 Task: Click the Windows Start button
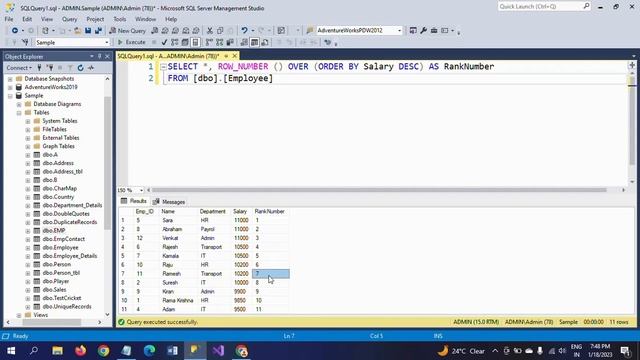click(11, 351)
